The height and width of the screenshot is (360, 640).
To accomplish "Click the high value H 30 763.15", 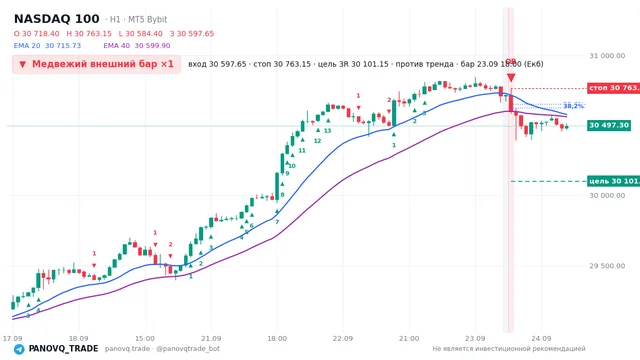I will (89, 34).
